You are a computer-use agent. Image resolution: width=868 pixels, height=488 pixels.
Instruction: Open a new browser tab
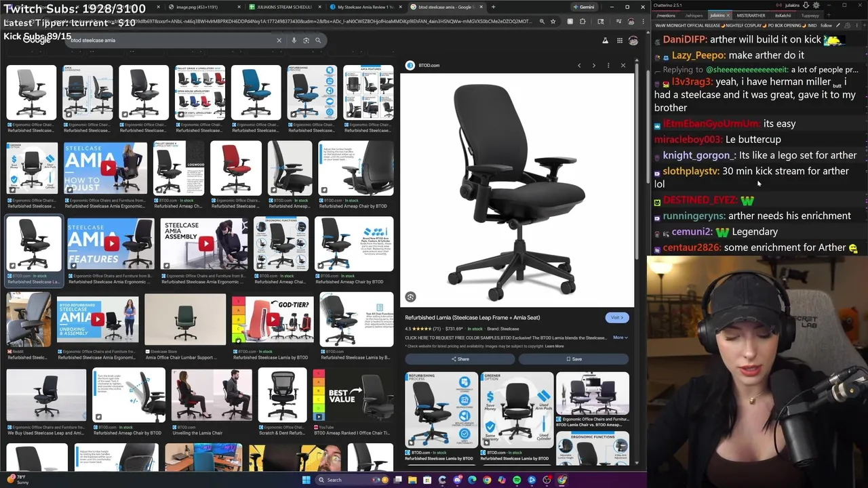point(493,7)
